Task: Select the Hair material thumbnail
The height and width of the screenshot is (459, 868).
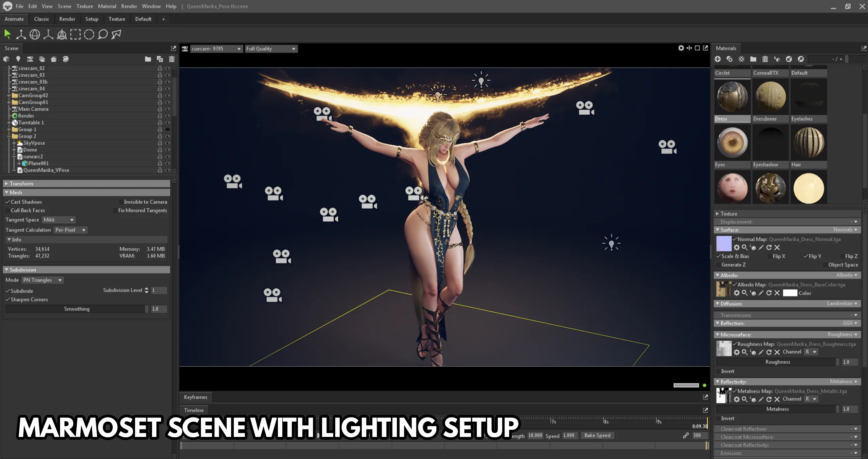Action: [809, 143]
